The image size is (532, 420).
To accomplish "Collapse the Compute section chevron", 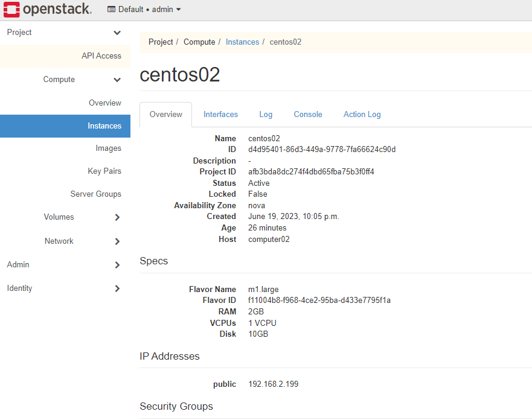I will 117,80.
